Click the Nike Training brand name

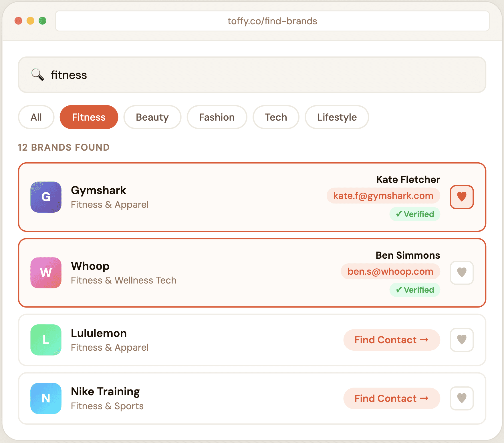pyautogui.click(x=105, y=392)
